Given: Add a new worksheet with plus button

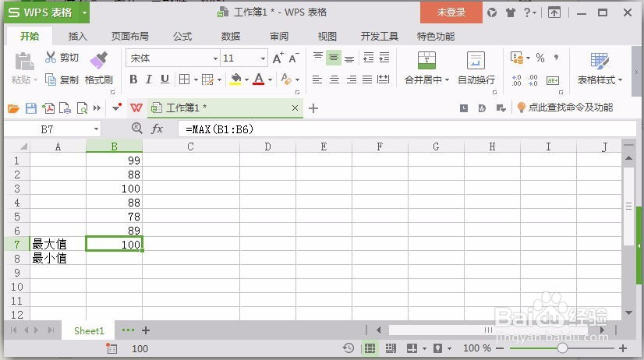Looking at the screenshot, I should click(x=145, y=330).
